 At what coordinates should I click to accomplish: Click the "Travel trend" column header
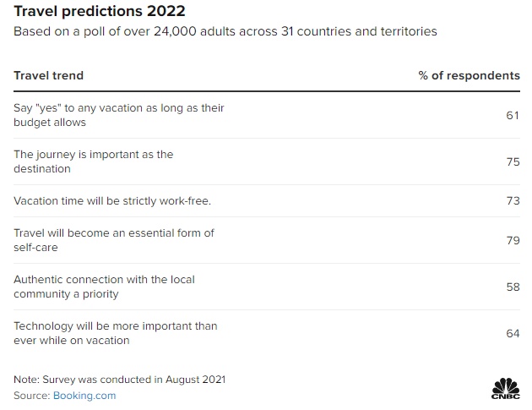48,75
